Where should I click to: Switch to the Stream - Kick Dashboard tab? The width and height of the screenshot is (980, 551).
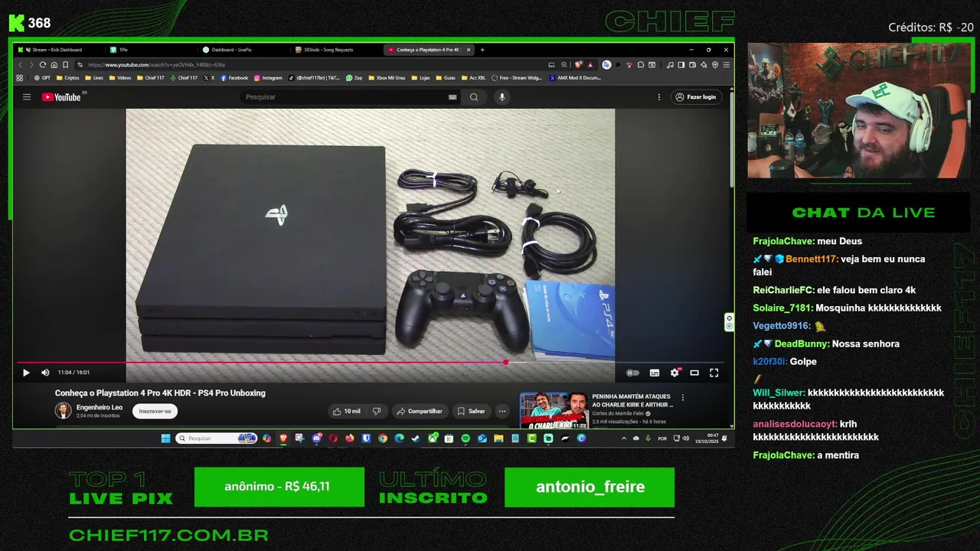[x=57, y=50]
